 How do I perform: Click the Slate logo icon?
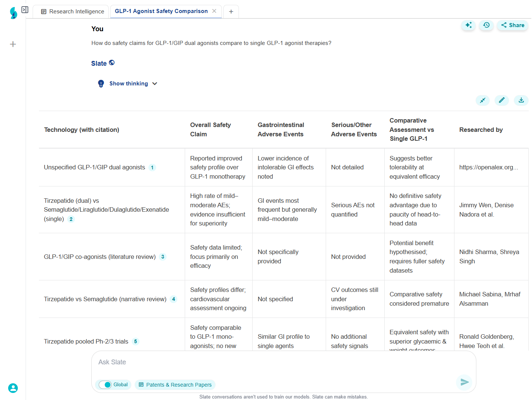pos(13,13)
